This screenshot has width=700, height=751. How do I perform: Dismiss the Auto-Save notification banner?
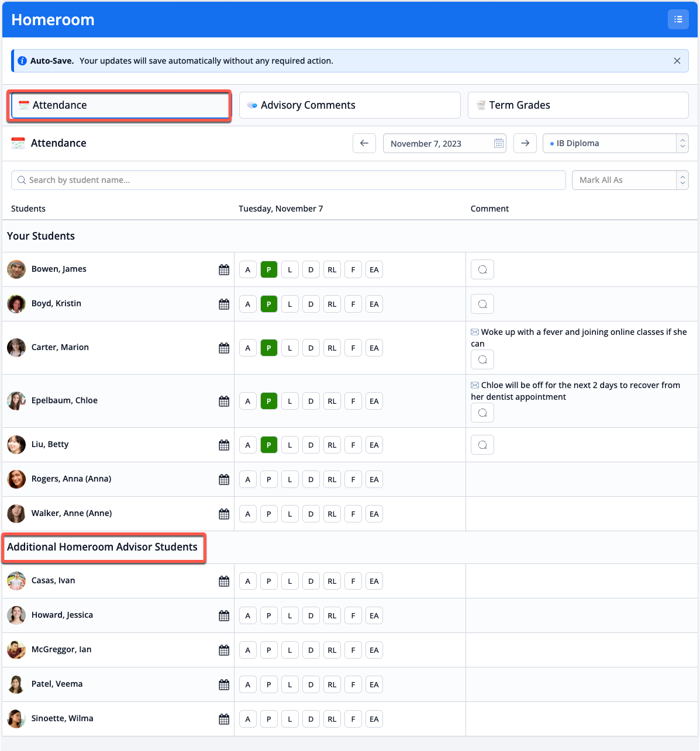click(x=677, y=61)
